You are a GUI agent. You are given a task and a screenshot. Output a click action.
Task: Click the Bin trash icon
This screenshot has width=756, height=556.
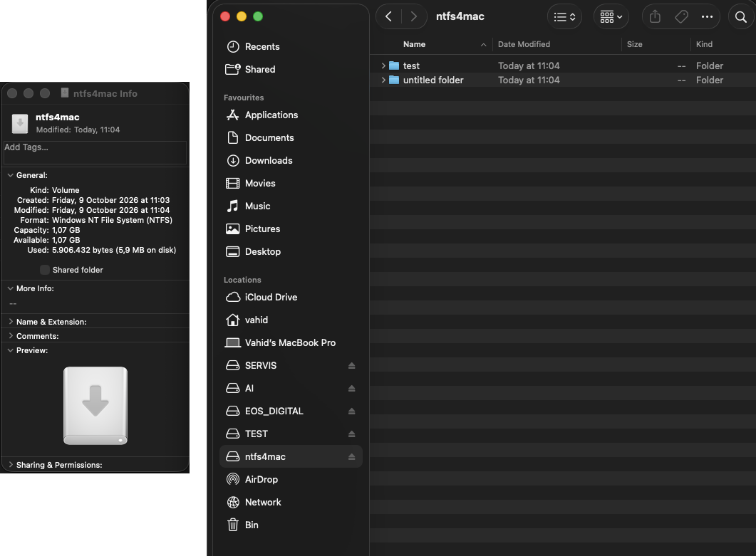(233, 525)
